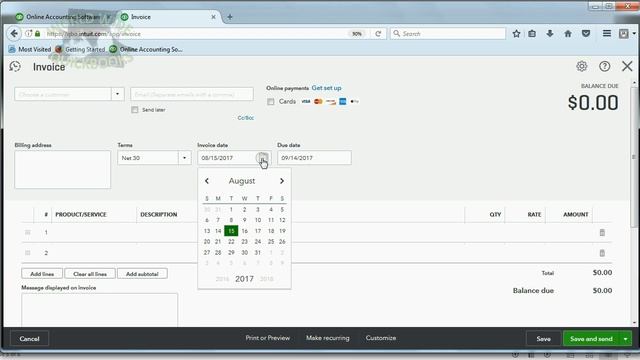Open a new browser tab with plus

click(x=230, y=17)
